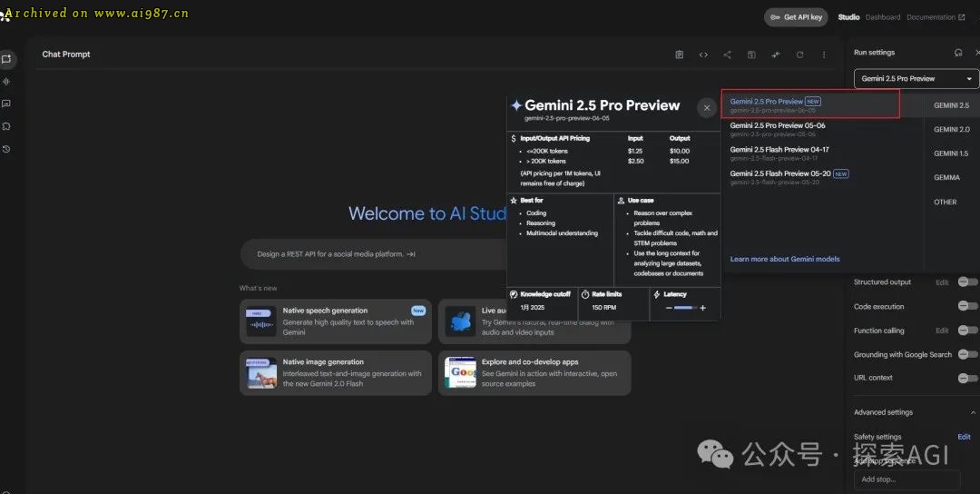Click the key icon in Get API key
The width and height of the screenshot is (980, 494).
pyautogui.click(x=775, y=17)
